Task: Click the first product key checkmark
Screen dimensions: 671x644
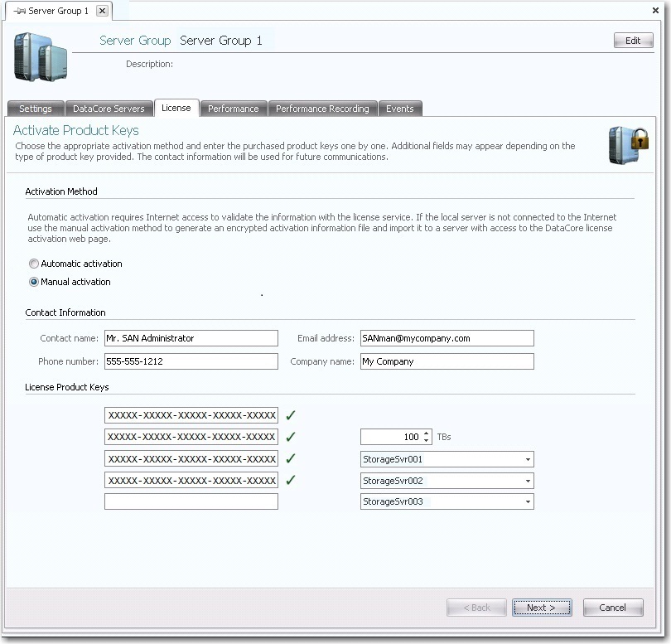Action: [x=290, y=415]
